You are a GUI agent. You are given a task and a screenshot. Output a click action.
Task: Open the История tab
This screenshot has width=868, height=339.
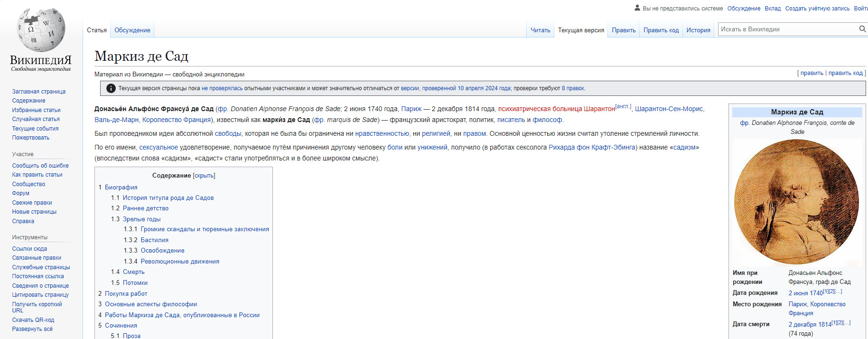[x=698, y=30]
